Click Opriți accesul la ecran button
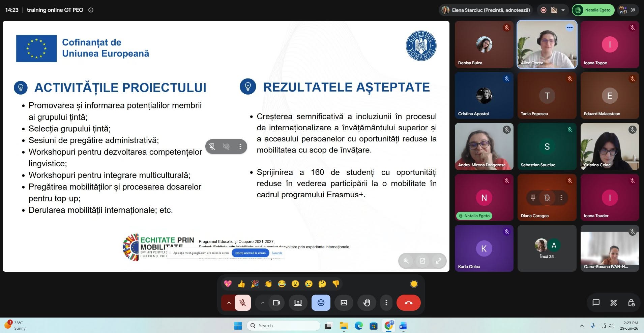The image size is (644, 333). click(251, 253)
